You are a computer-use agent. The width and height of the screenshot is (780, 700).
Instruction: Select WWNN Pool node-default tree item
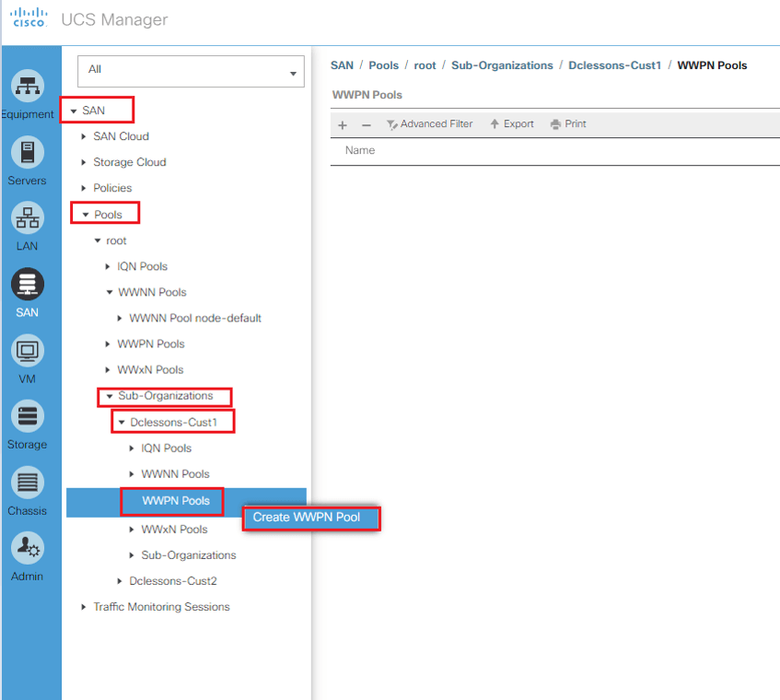pyautogui.click(x=195, y=318)
